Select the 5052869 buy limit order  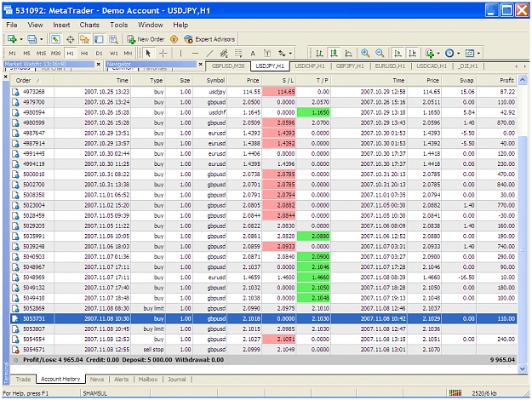(264, 308)
